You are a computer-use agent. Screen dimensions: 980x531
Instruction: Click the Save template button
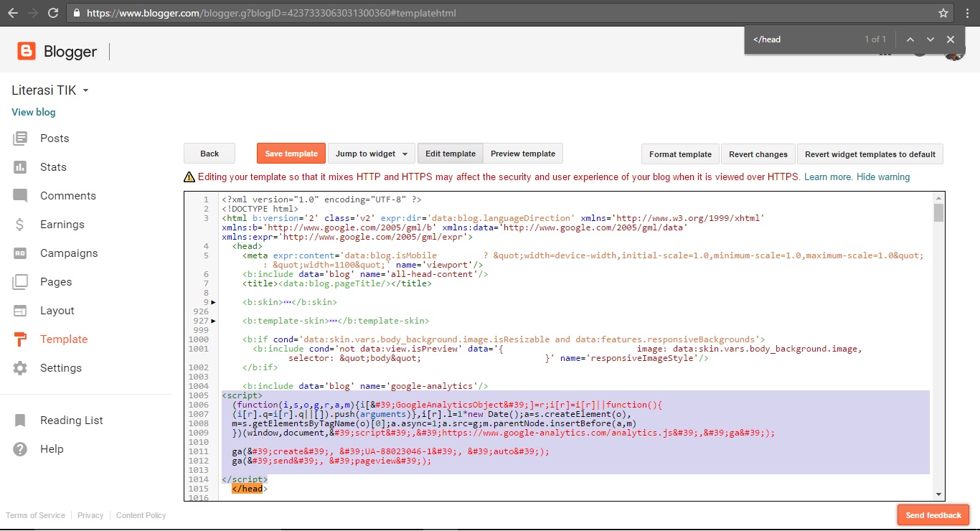pos(291,154)
